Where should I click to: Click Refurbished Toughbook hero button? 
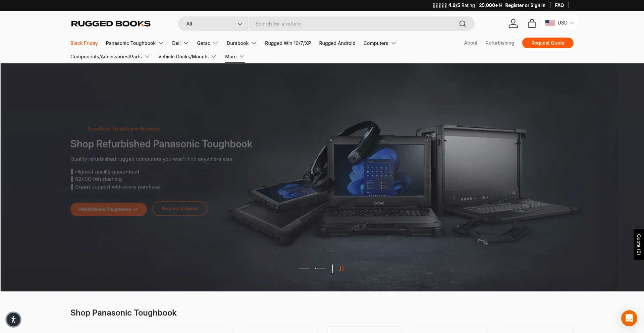point(108,209)
